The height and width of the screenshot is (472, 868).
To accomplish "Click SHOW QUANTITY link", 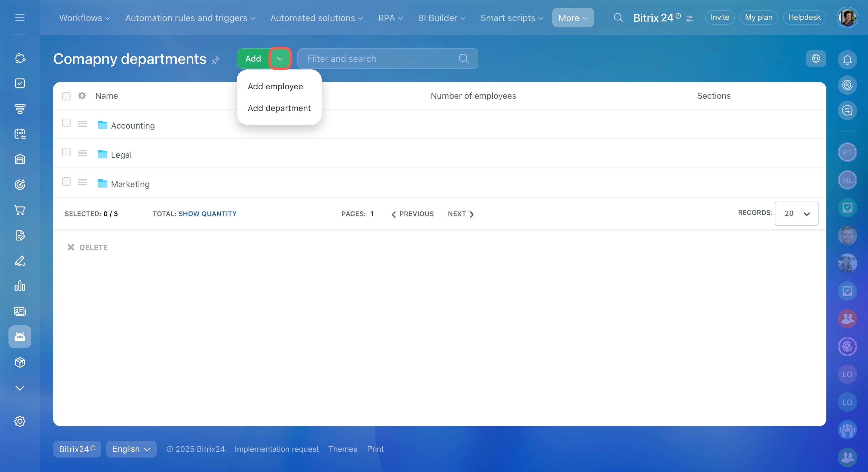I will tap(207, 214).
